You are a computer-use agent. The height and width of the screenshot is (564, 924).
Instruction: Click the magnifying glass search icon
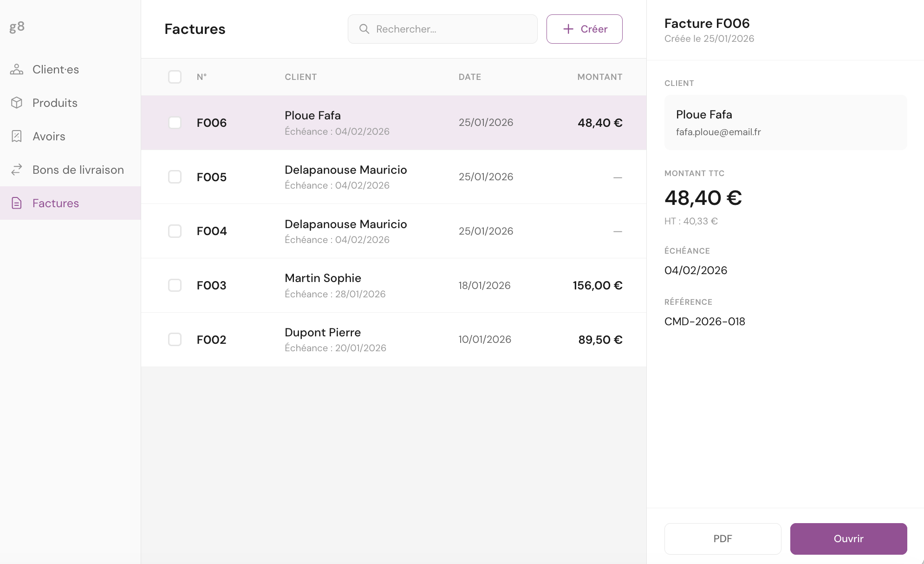[x=364, y=29]
